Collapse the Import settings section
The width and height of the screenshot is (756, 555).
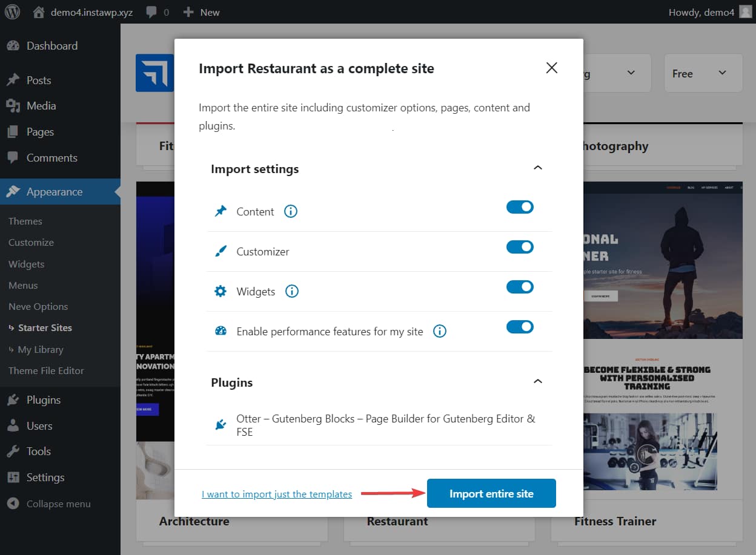(x=537, y=168)
